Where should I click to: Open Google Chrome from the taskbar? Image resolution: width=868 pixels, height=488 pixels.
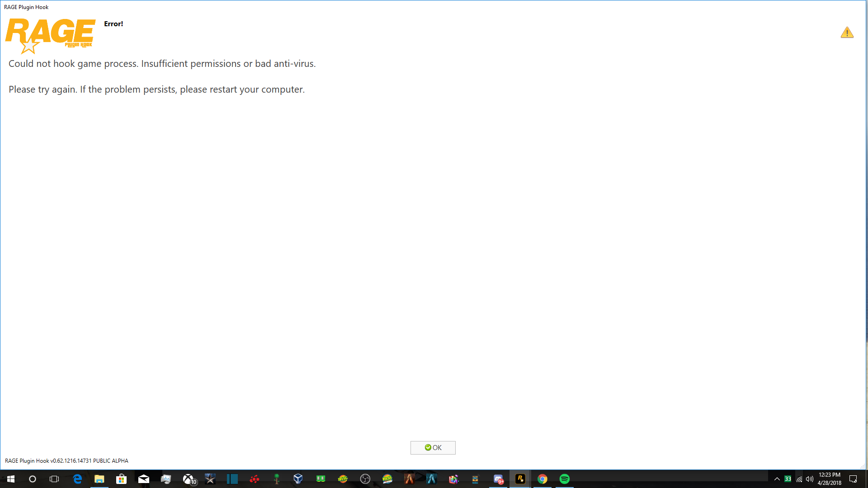click(x=542, y=479)
